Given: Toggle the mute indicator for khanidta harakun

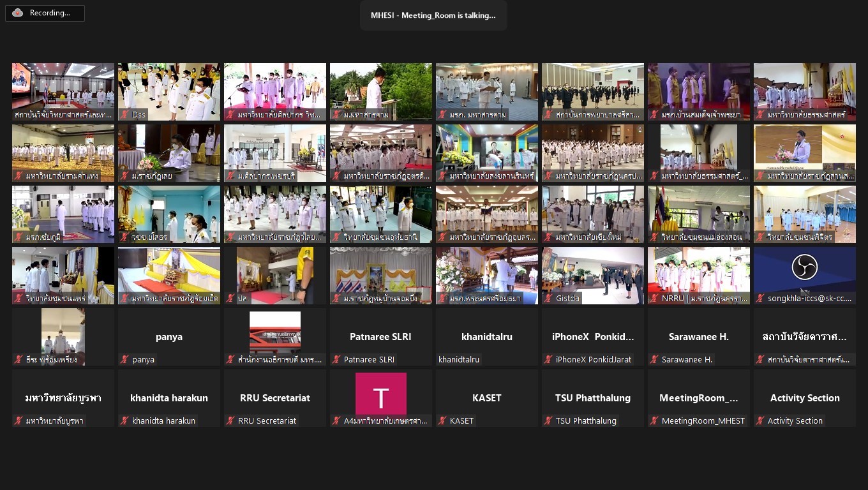Looking at the screenshot, I should click(x=124, y=420).
